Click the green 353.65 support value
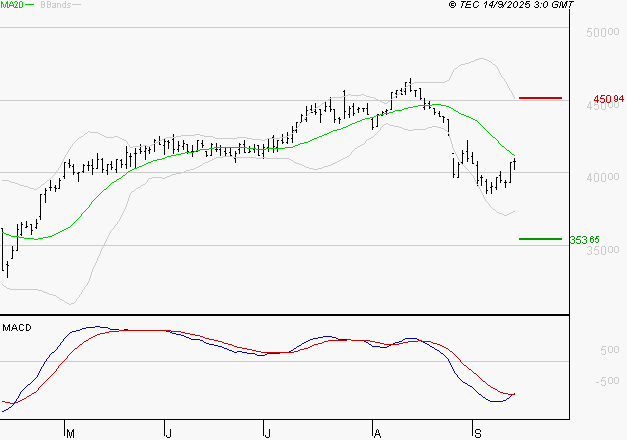 click(584, 240)
